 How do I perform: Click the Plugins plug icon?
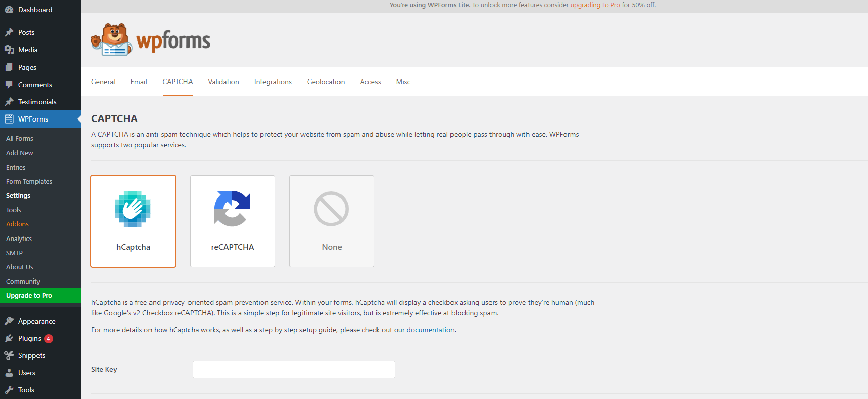9,338
